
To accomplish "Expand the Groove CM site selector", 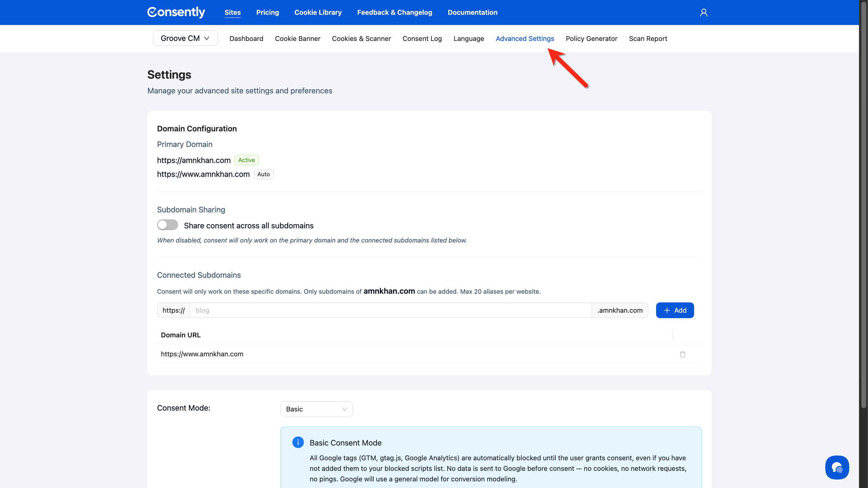I will click(185, 38).
